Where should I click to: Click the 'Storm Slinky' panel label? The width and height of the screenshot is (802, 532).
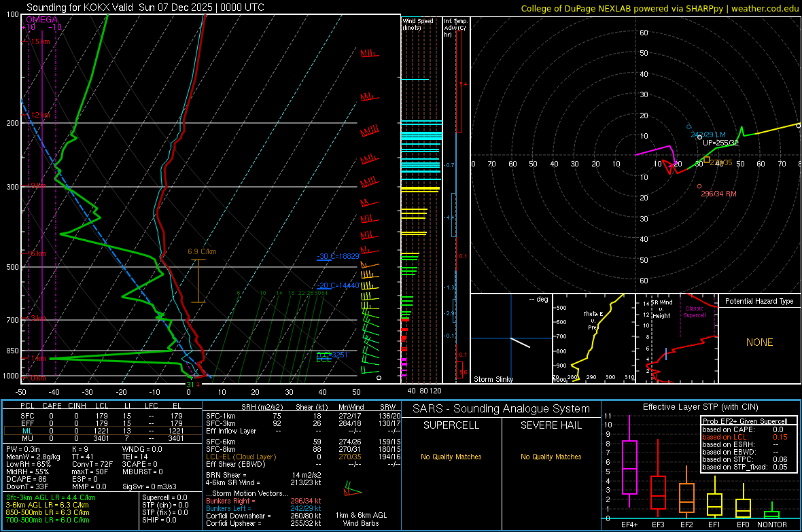493,379
